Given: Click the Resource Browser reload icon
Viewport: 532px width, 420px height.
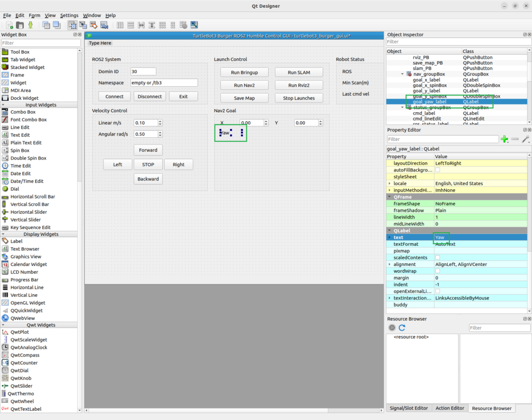Looking at the screenshot, I should 402,327.
